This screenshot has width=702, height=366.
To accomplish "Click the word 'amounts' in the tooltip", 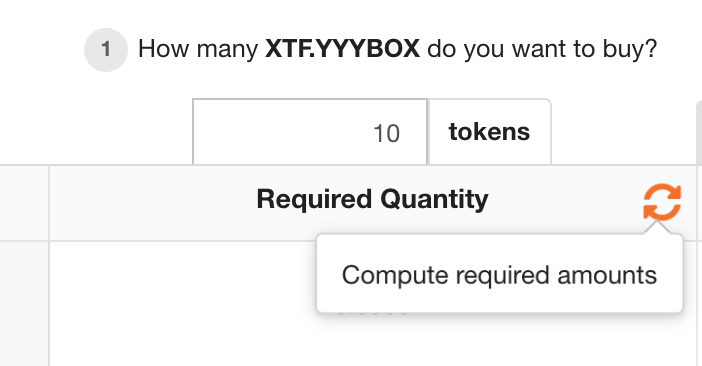I will pos(607,275).
